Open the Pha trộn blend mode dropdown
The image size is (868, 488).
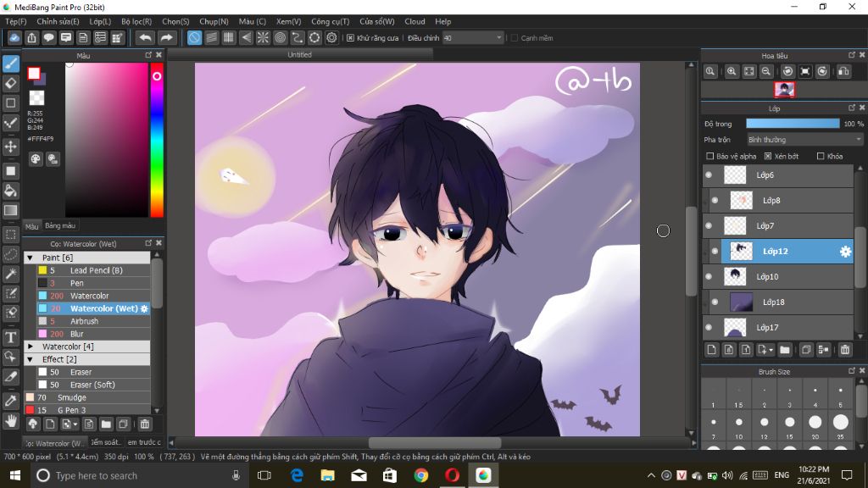pyautogui.click(x=805, y=140)
